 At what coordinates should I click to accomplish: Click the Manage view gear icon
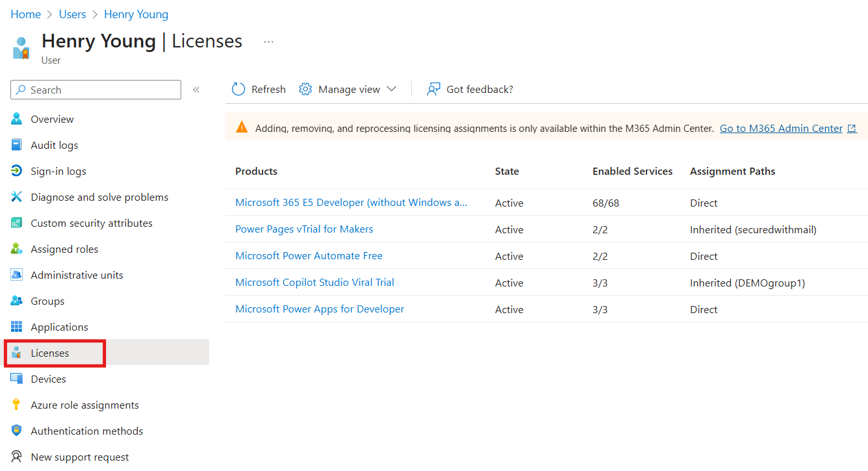305,89
